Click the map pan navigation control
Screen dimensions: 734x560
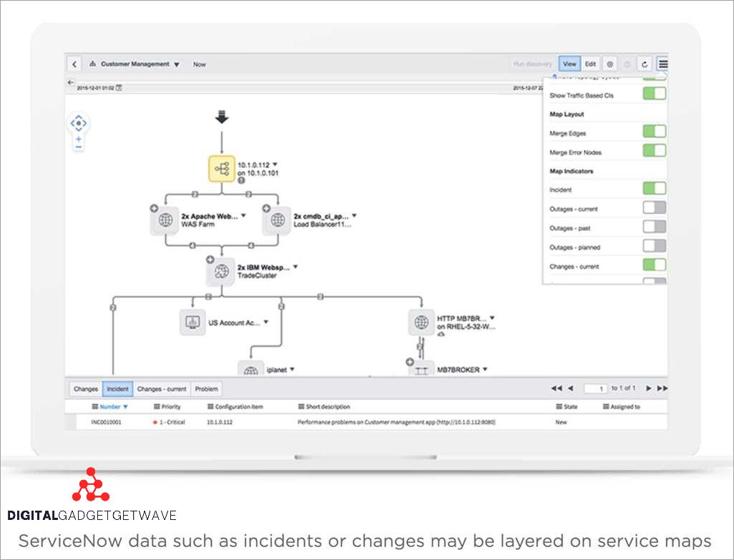coord(78,123)
